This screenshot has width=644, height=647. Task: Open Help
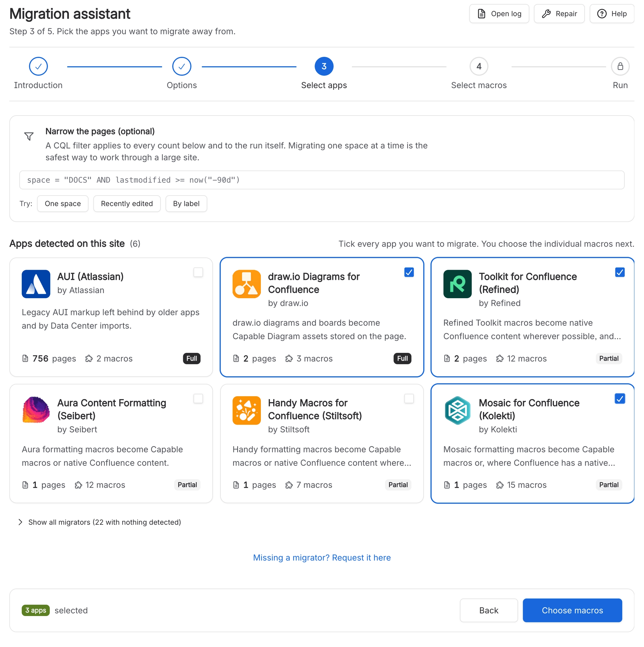coord(612,14)
